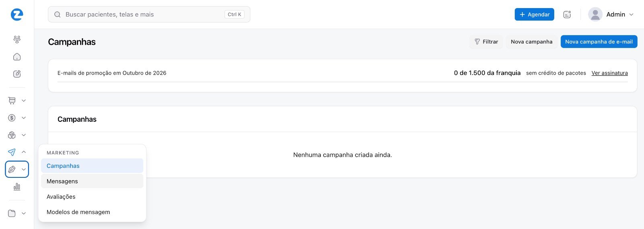Click the email quota progress bar
The image size is (644, 229).
(x=343, y=82)
